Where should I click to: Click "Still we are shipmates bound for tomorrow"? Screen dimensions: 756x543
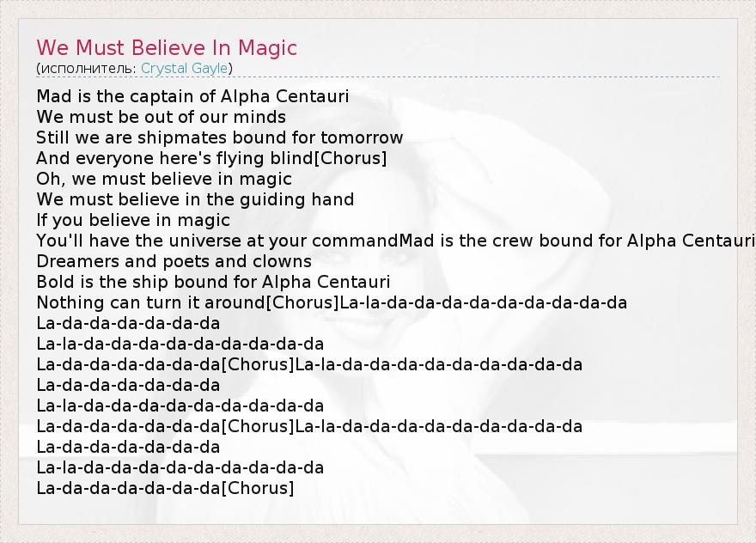click(219, 137)
